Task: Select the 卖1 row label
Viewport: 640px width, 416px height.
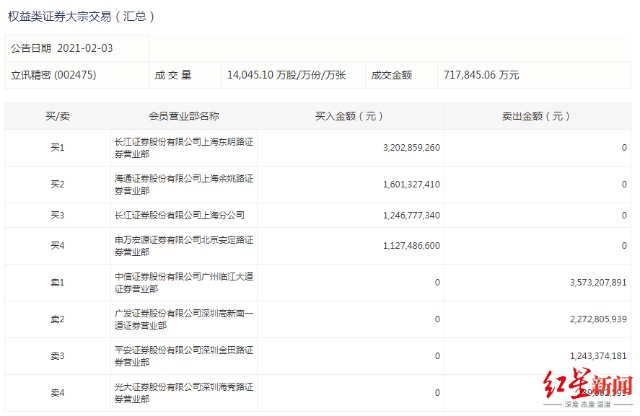Action: [x=58, y=283]
